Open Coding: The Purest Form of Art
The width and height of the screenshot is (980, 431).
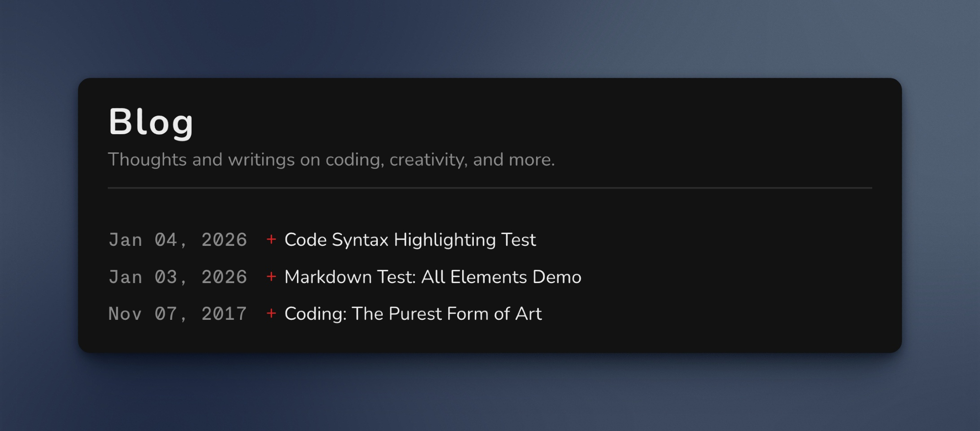(413, 314)
